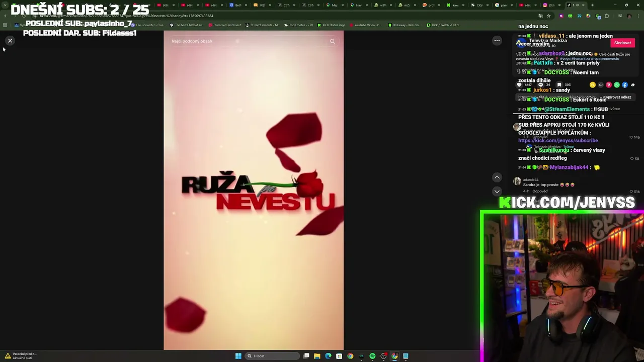This screenshot has width=644, height=362.
Task: Reply to adamik24's comment via Odpověď
Action: click(x=540, y=192)
